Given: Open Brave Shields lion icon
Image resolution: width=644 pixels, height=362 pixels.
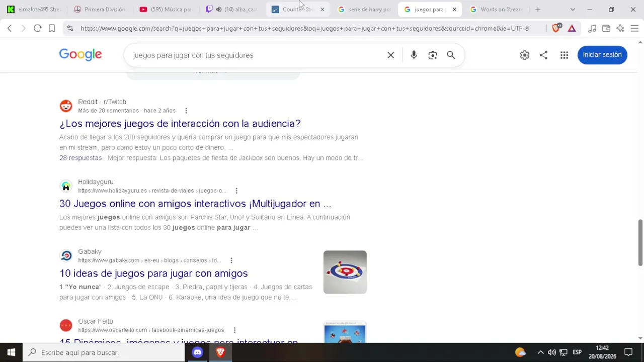Looking at the screenshot, I should [x=556, y=29].
